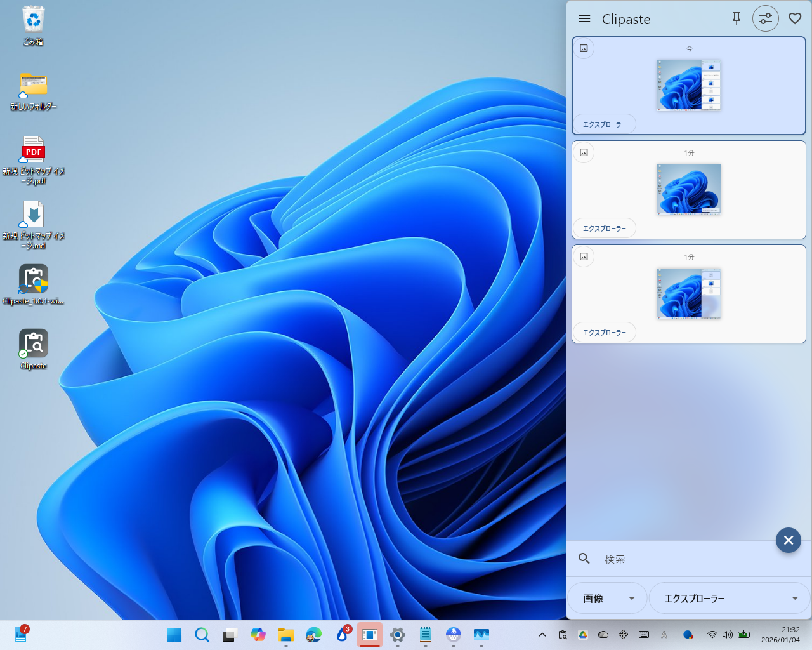Open the エクスプローラー source app dropdown

pos(730,599)
